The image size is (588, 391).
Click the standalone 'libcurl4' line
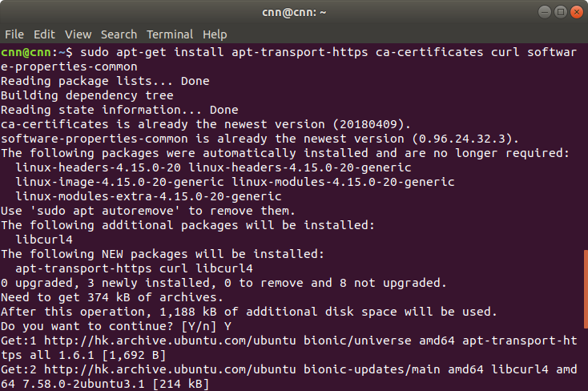point(44,240)
